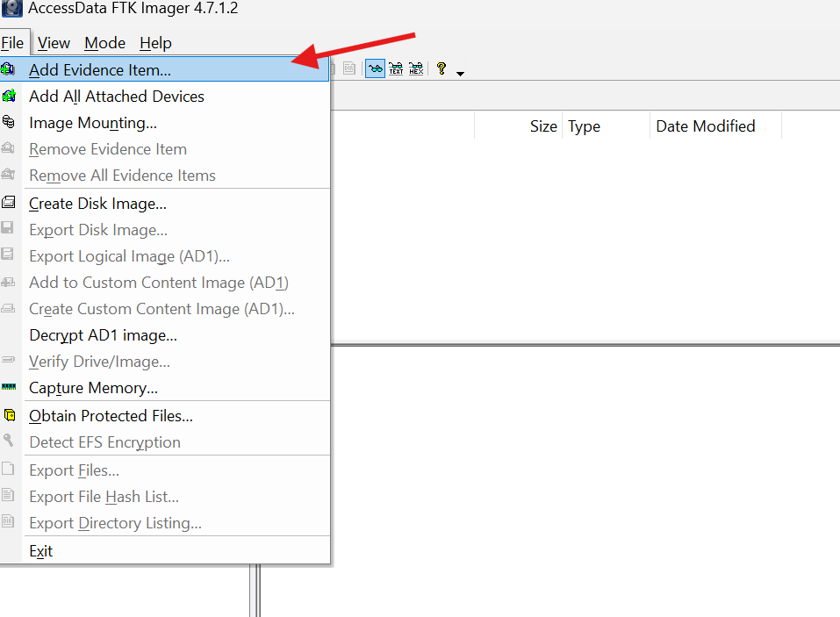Click the Add Evidence Item icon
Image resolution: width=840 pixels, height=617 pixels.
(9, 69)
